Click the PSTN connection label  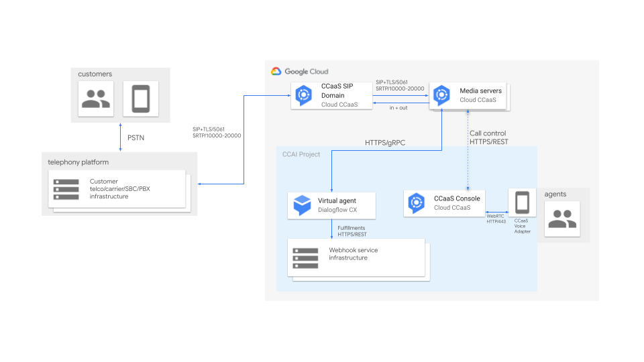tap(136, 138)
